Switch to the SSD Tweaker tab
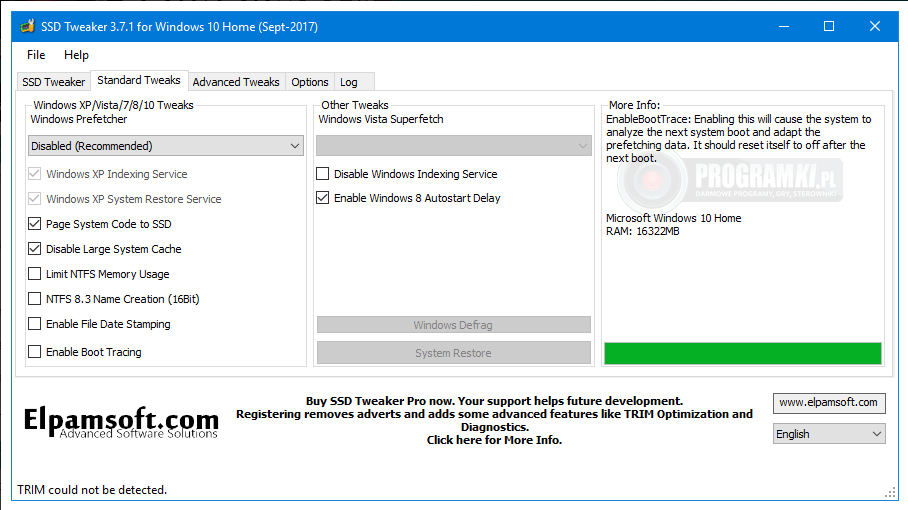This screenshot has height=510, width=908. tap(53, 82)
